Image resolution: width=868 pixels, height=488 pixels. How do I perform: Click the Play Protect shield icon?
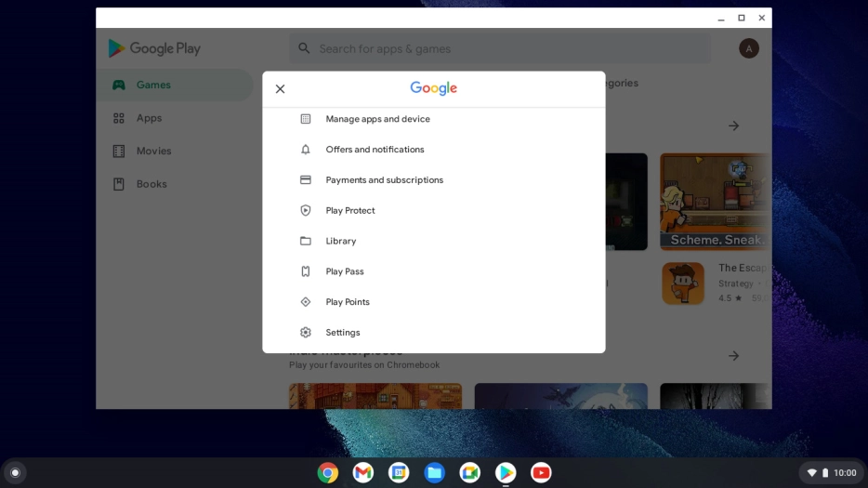[x=306, y=210]
